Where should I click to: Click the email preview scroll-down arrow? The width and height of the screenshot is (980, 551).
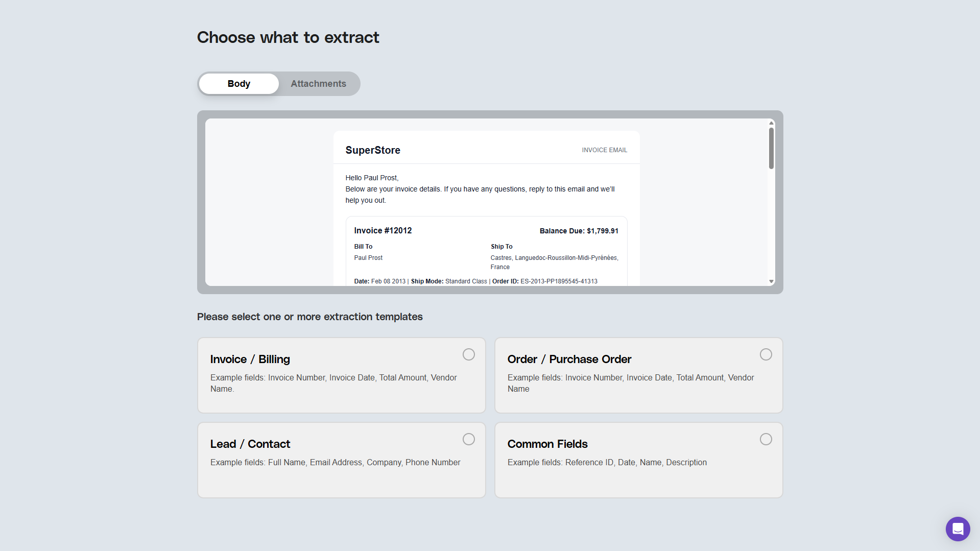click(771, 281)
